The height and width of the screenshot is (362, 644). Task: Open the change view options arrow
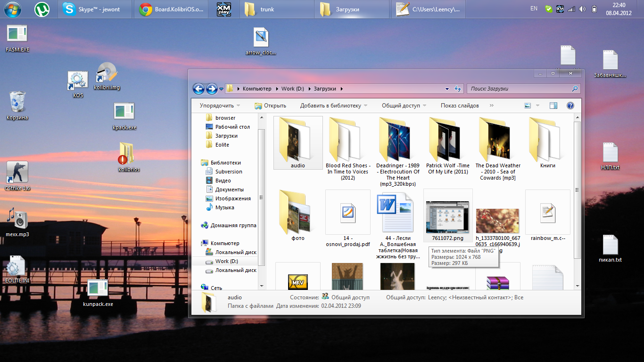[537, 106]
